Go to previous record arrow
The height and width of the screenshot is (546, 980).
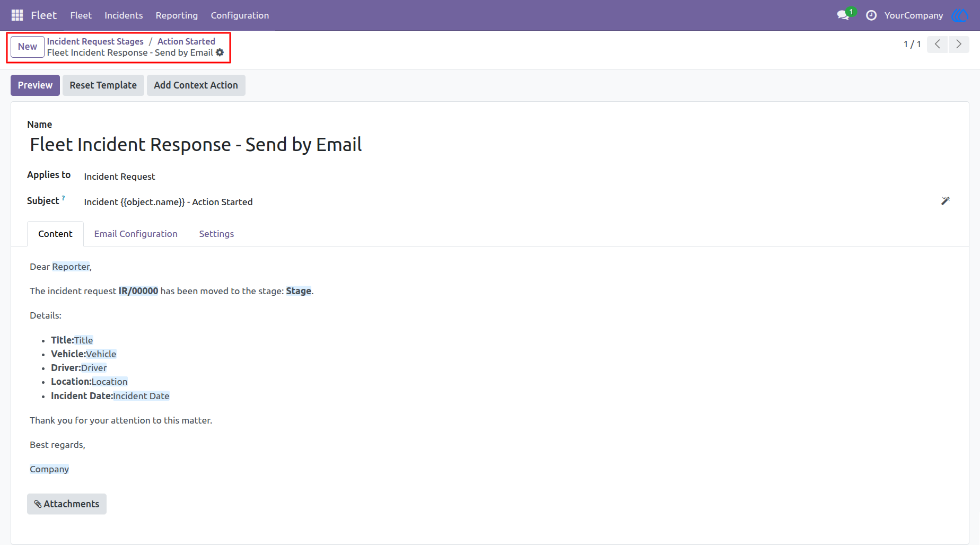(x=938, y=44)
